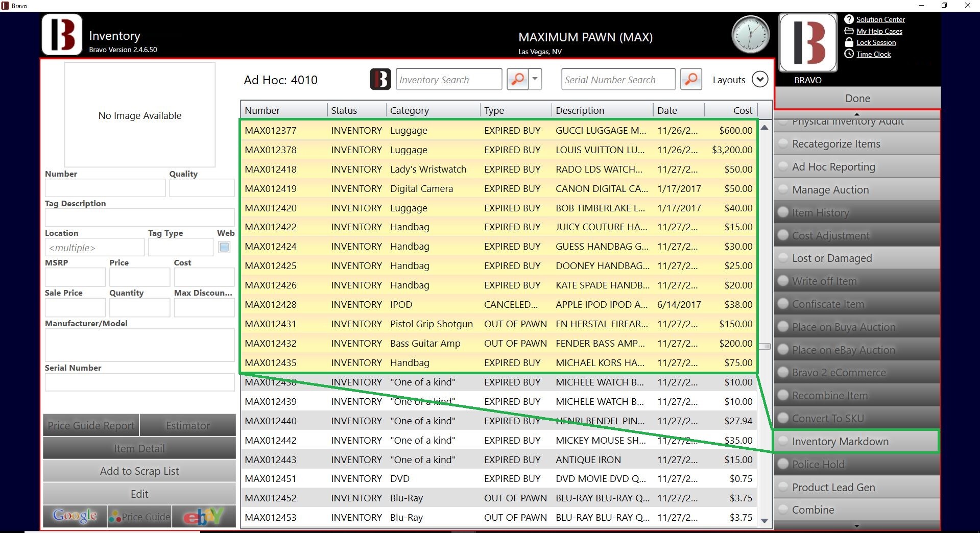Select the Cost Adjustment option
980x533 pixels.
(857, 235)
